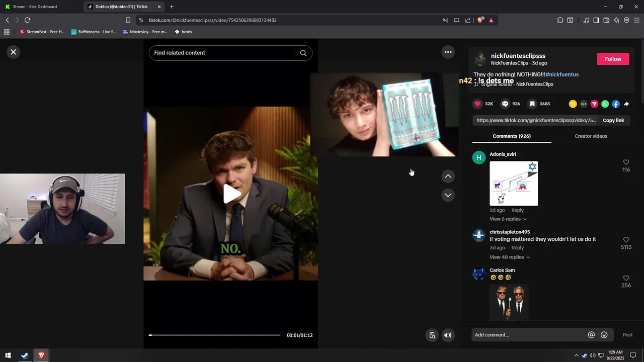Follow nickfuentesclipsss with the Follow button
Screen dimensions: 644x362
(x=613, y=59)
